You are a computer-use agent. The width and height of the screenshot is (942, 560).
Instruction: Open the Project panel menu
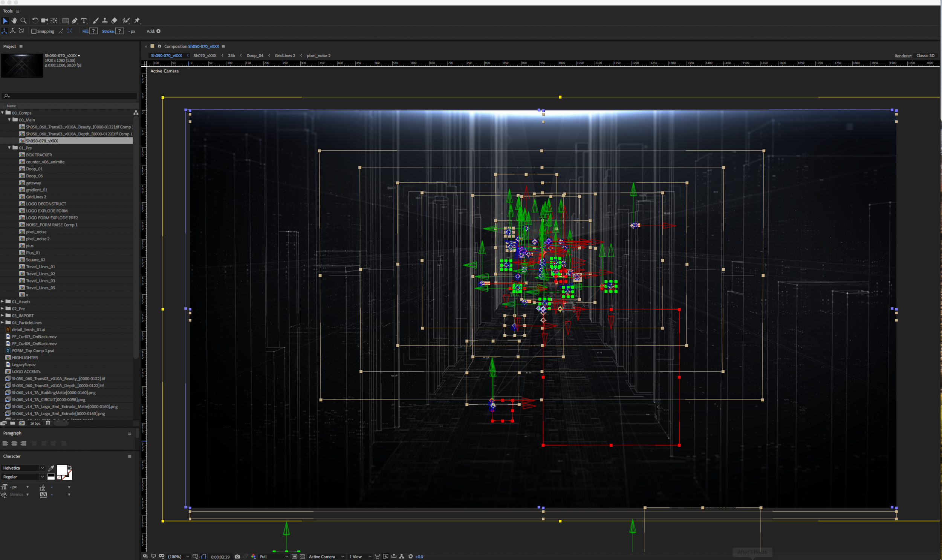(21, 46)
